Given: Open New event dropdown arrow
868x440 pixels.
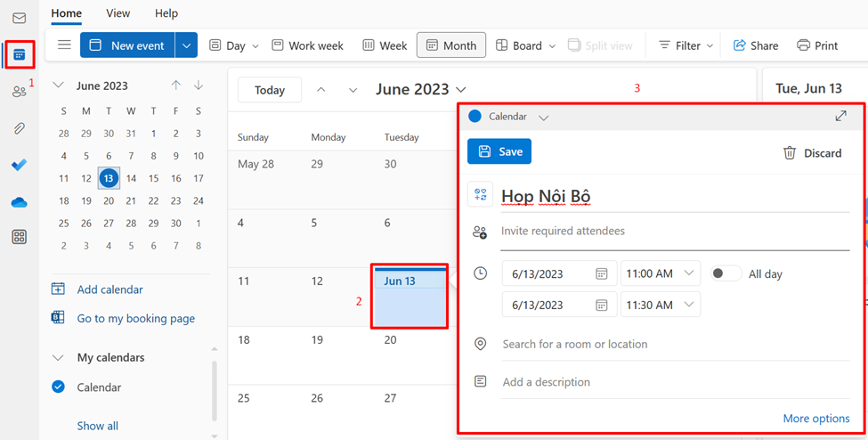Looking at the screenshot, I should tap(187, 45).
